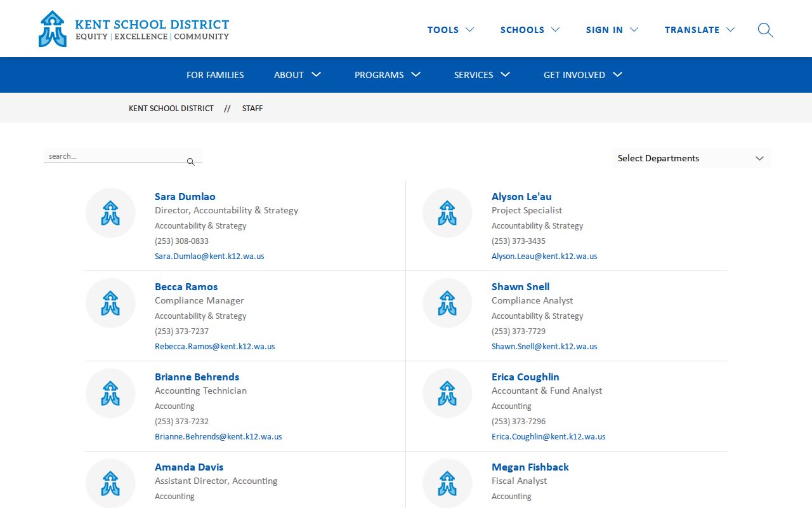Open the Sign In dropdown
812x508 pixels.
[612, 30]
